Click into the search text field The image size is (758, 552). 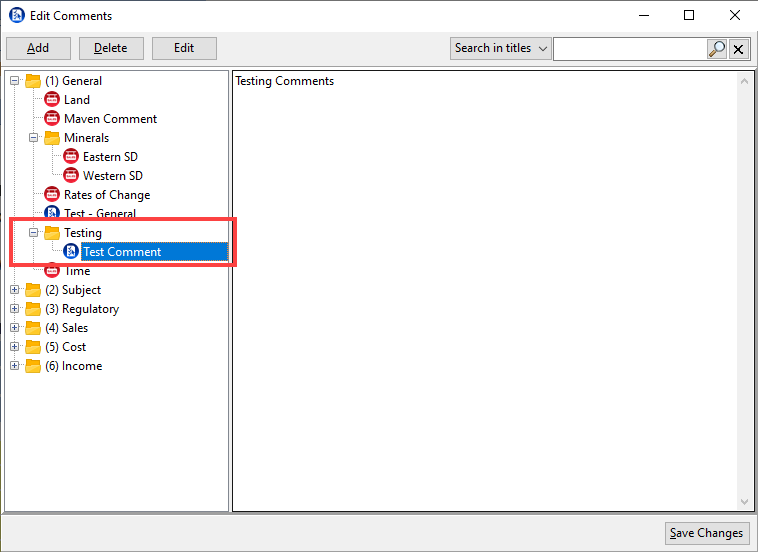[629, 48]
